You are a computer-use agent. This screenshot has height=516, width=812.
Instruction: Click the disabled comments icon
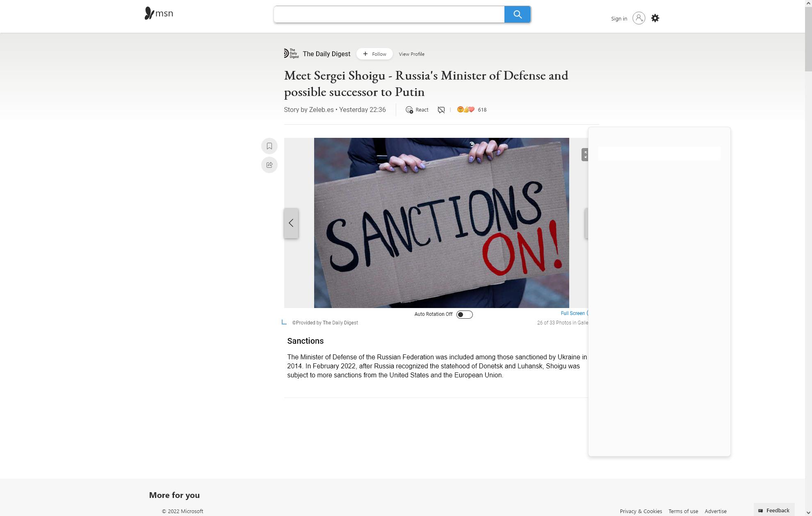click(x=441, y=110)
